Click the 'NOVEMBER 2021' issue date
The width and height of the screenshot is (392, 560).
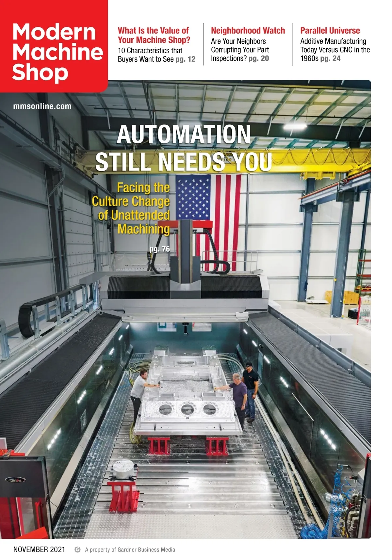(39, 550)
